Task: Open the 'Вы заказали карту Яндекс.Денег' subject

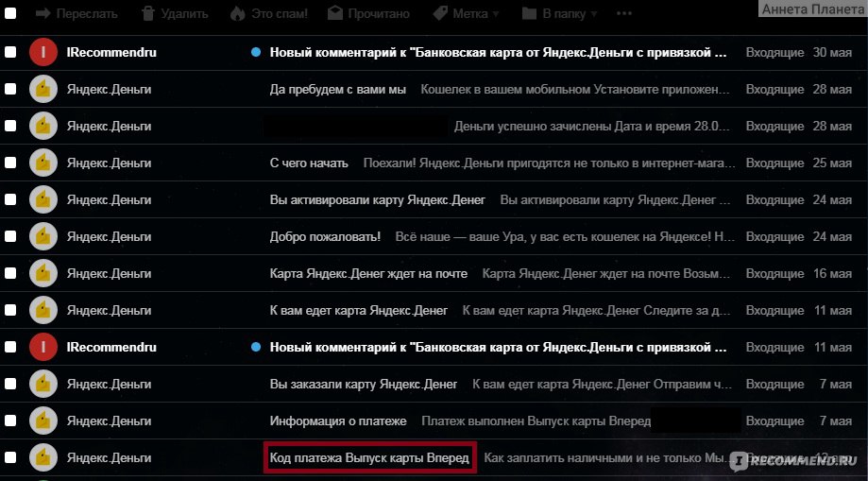Action: point(364,384)
